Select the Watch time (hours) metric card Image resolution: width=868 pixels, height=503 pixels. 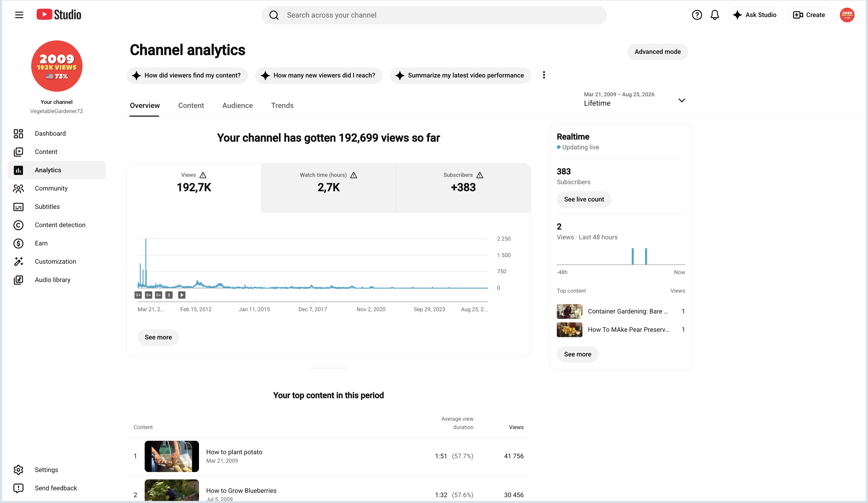click(329, 188)
